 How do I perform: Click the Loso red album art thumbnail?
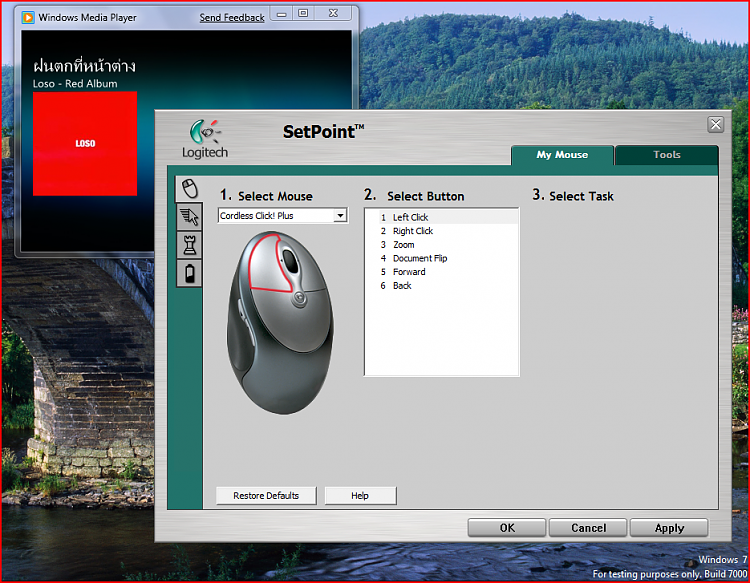[85, 143]
